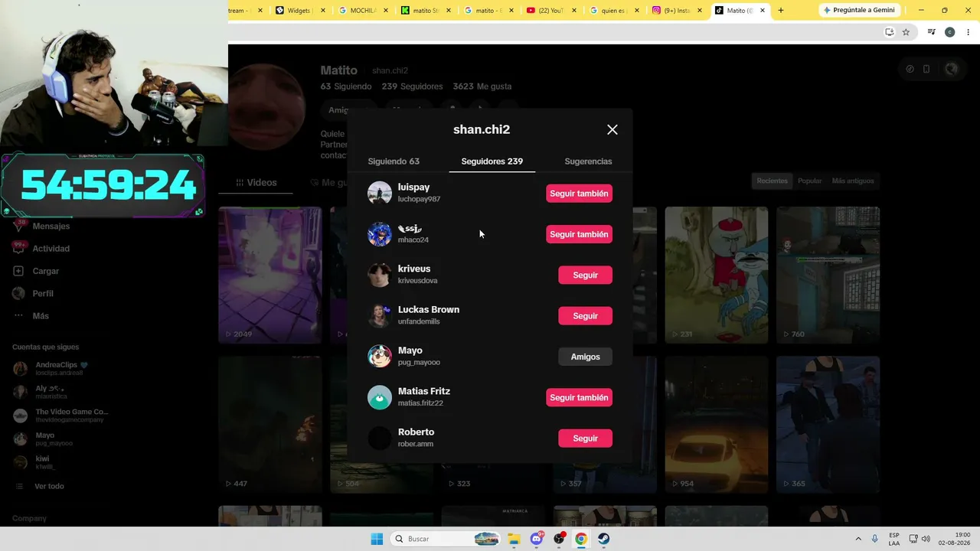Open the mhaco24 profile avatar
Image resolution: width=980 pixels, height=551 pixels.
(380, 234)
